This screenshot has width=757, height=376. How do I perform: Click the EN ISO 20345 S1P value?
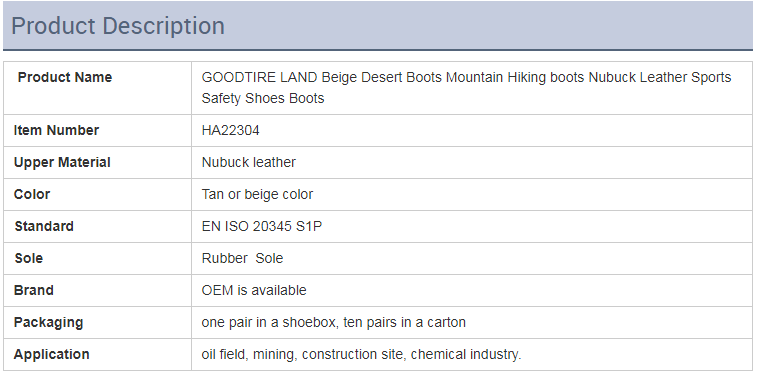(262, 226)
